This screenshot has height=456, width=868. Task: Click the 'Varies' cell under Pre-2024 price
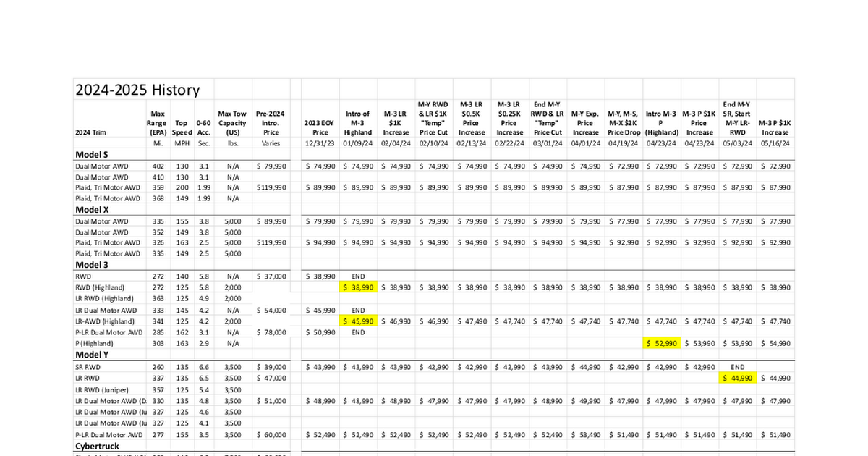272,143
